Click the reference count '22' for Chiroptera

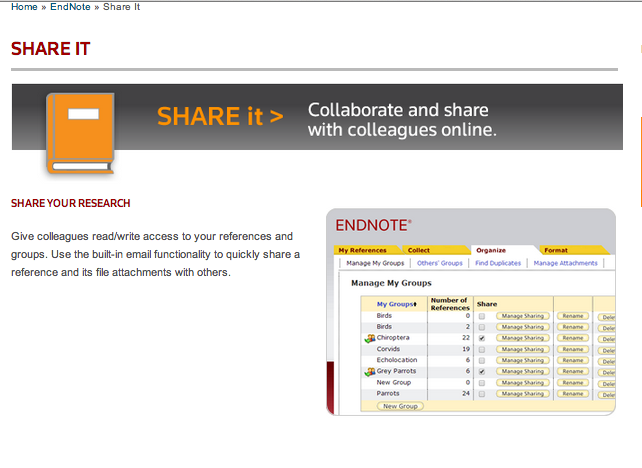point(466,338)
